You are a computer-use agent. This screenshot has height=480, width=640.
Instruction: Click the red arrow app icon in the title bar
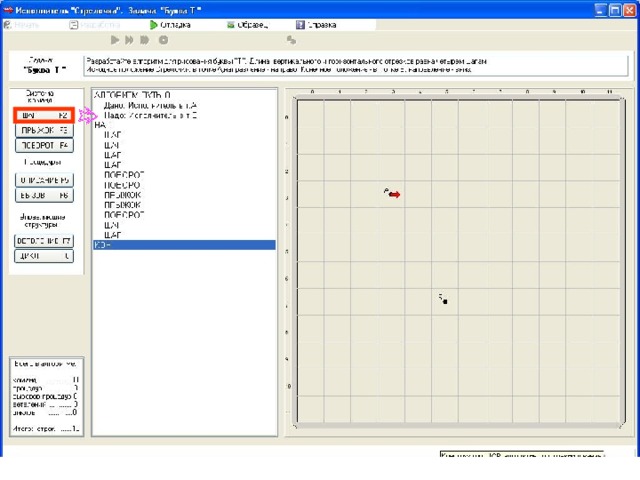point(8,10)
